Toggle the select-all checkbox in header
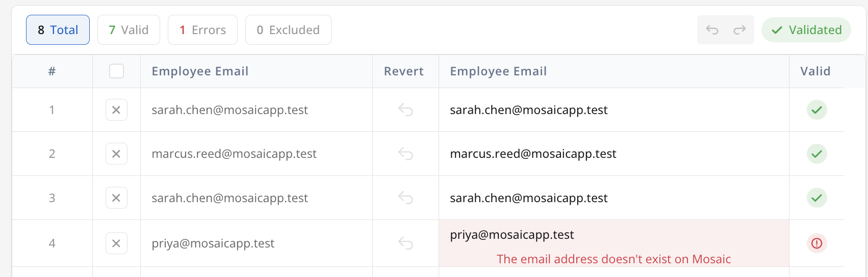868x277 pixels. (x=116, y=71)
